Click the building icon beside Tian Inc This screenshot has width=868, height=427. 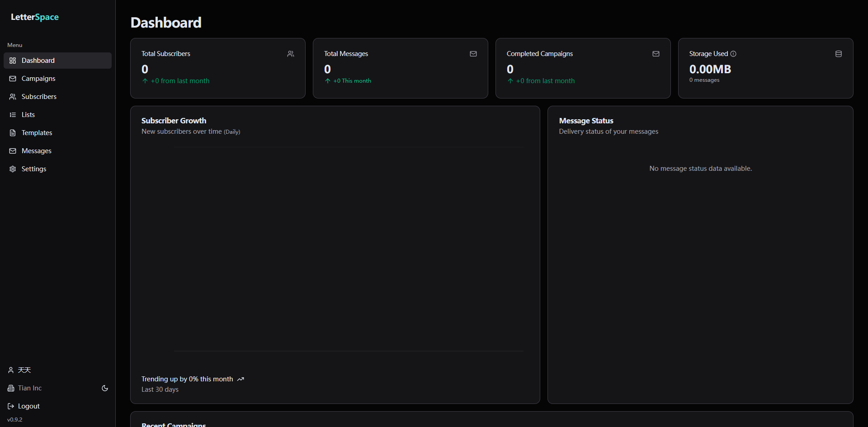[x=11, y=388]
